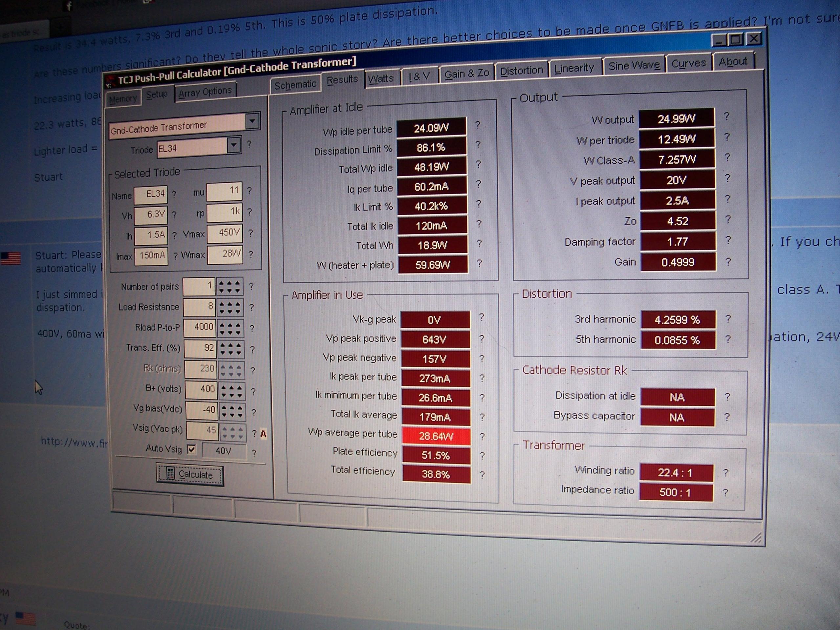Viewport: 840px width, 630px height.
Task: Click the highlighted 28.64W Wp average value
Action: click(x=436, y=436)
